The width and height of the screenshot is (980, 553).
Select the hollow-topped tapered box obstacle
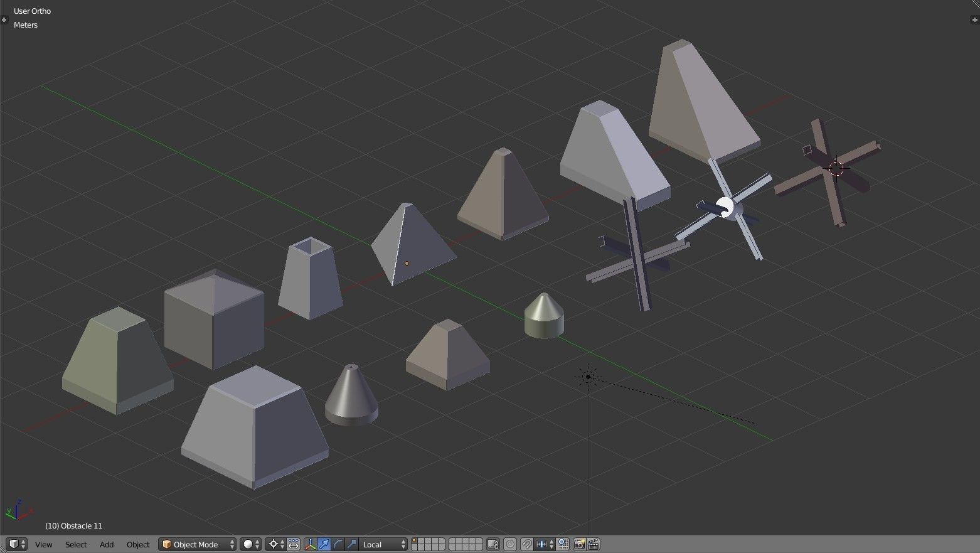tap(310, 278)
